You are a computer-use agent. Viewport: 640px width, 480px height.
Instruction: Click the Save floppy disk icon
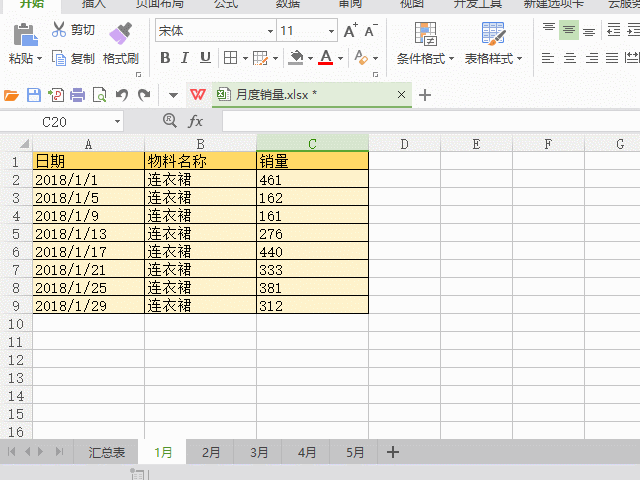tap(33, 95)
